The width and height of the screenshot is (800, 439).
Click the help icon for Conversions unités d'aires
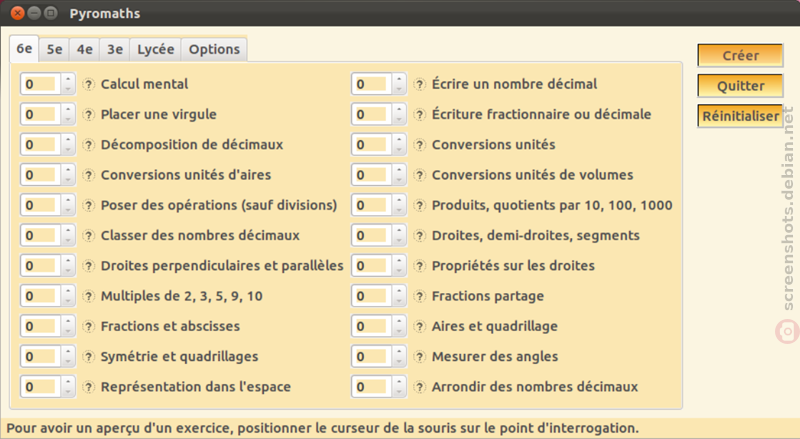89,175
